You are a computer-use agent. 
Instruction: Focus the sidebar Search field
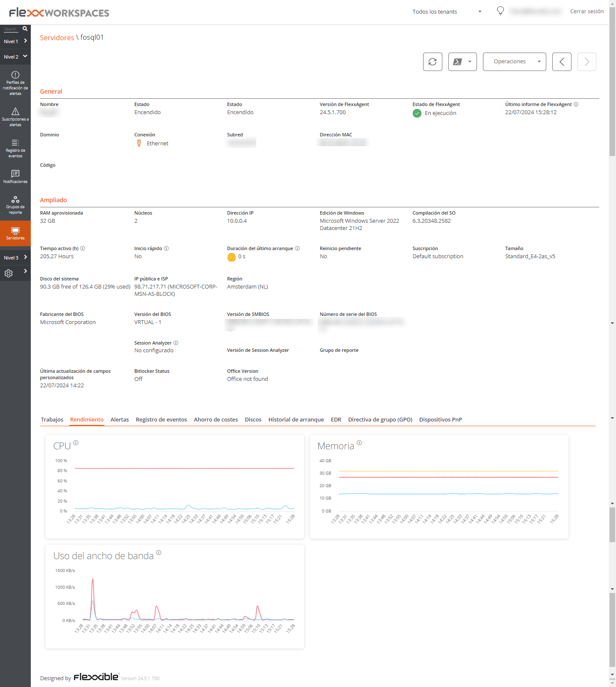tap(11, 29)
